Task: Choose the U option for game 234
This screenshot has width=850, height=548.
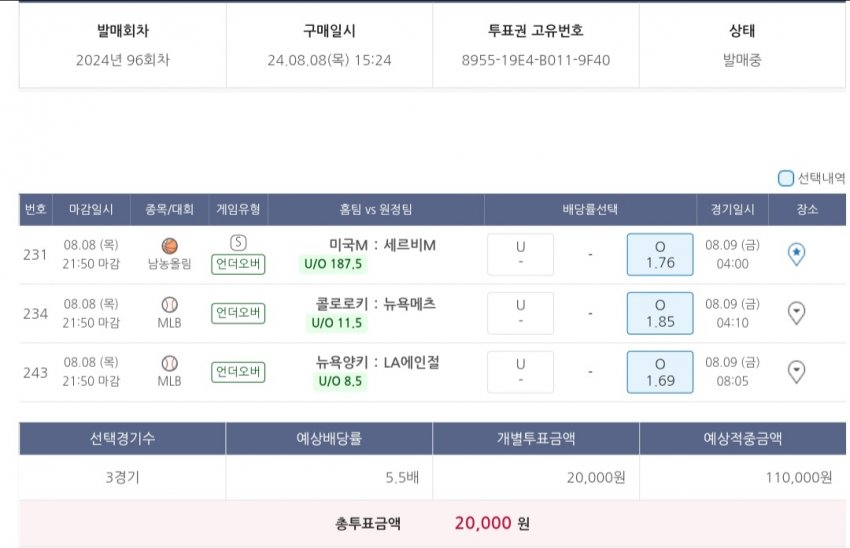Action: (520, 313)
